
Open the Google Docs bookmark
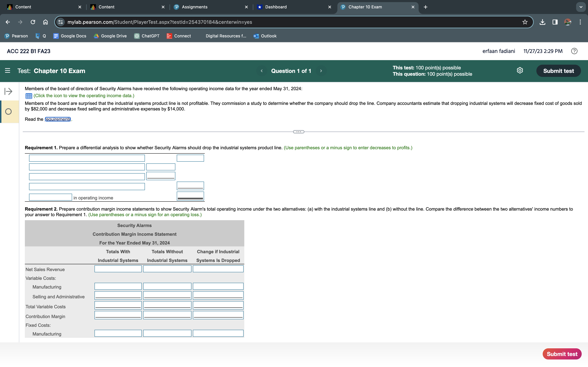click(x=70, y=36)
